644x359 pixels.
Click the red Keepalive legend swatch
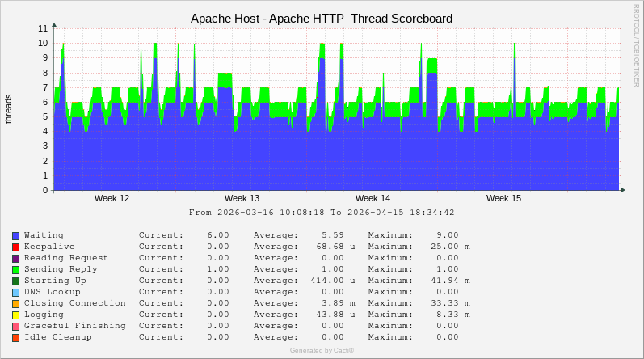(15, 247)
